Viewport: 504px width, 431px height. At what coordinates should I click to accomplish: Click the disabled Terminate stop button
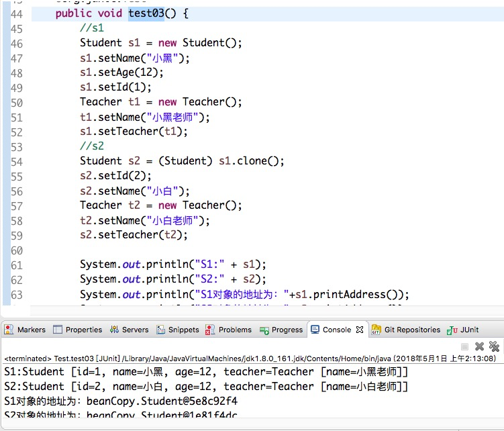click(x=464, y=346)
